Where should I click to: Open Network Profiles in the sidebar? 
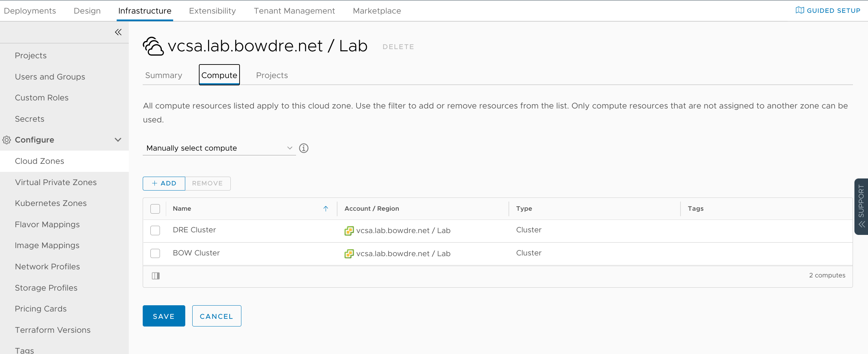click(47, 266)
